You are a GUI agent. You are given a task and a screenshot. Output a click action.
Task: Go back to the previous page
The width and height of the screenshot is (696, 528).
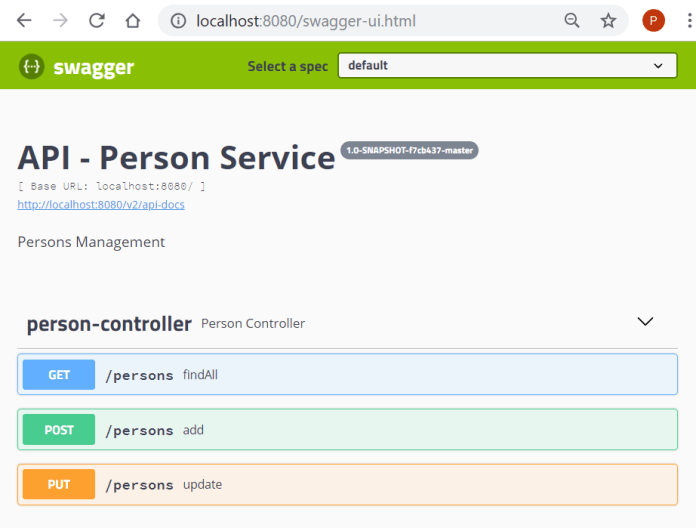[x=24, y=20]
